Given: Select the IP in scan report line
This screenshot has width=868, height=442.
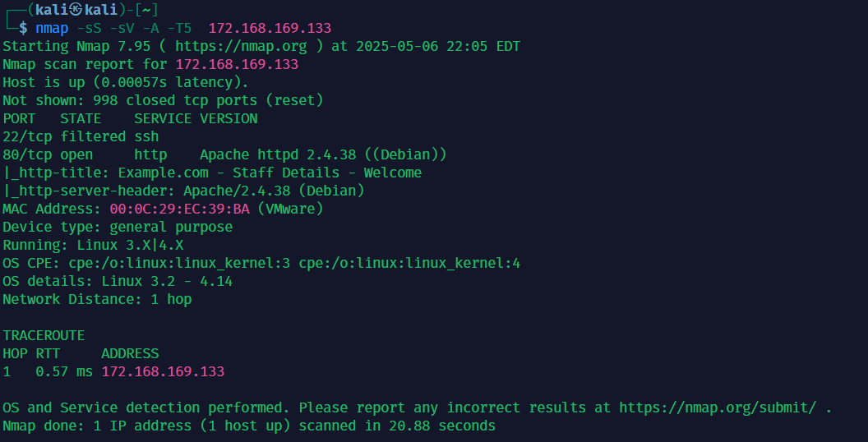Looking at the screenshot, I should [237, 64].
